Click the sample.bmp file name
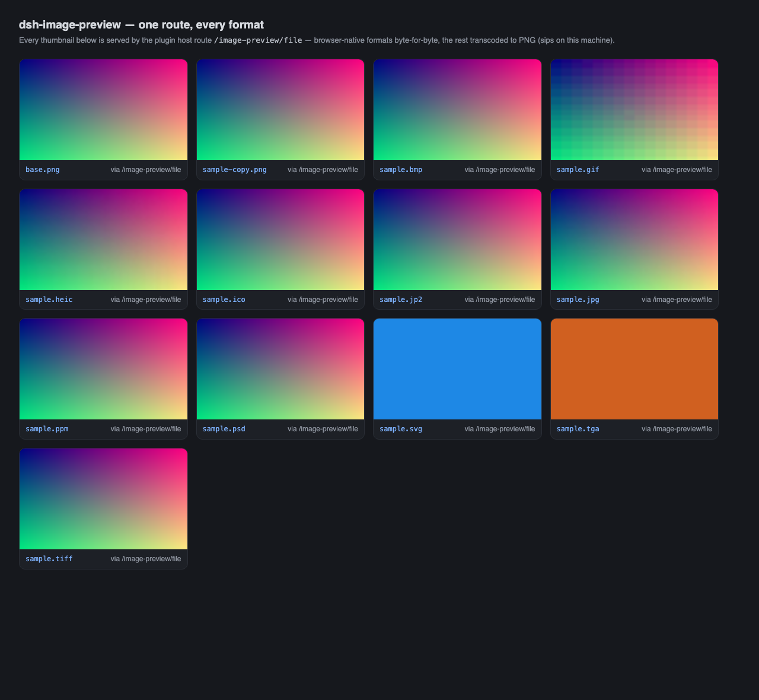 [x=401, y=170]
